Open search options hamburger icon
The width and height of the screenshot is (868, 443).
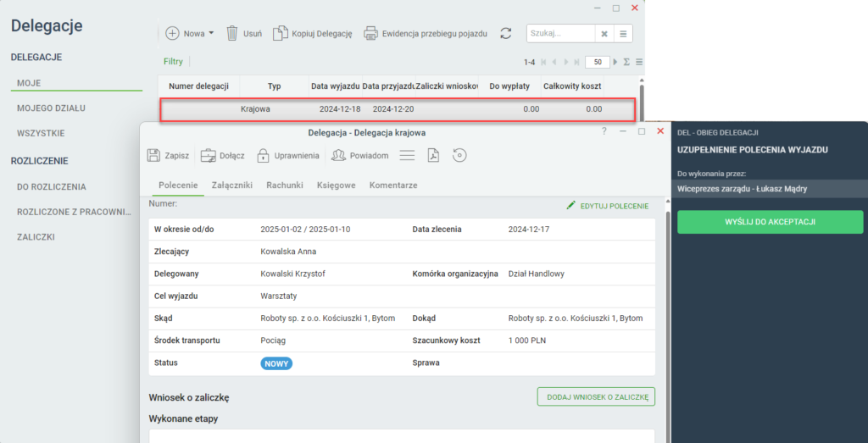[x=623, y=34]
